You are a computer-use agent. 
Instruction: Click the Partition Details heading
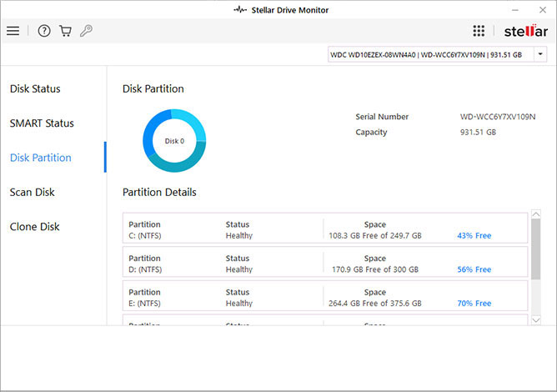(159, 193)
